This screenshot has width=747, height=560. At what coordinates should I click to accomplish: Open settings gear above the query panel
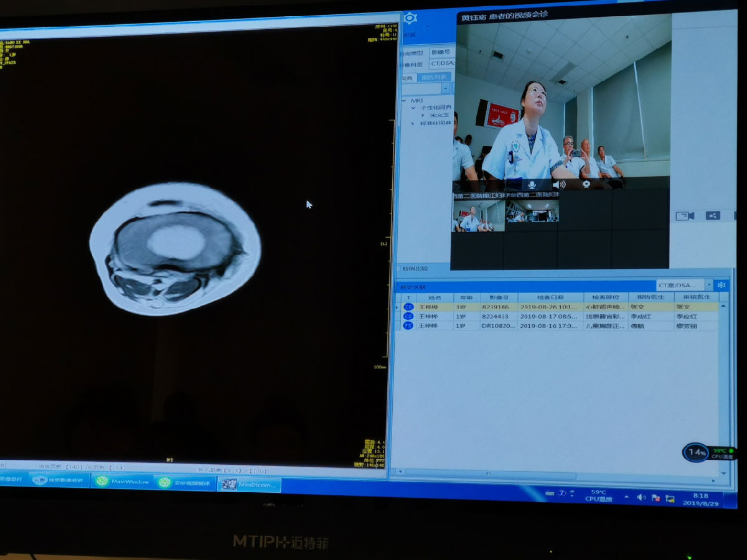tap(410, 19)
